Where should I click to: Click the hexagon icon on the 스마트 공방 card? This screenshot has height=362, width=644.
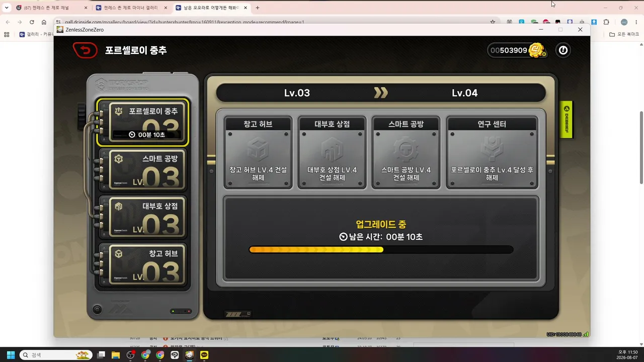(119, 159)
